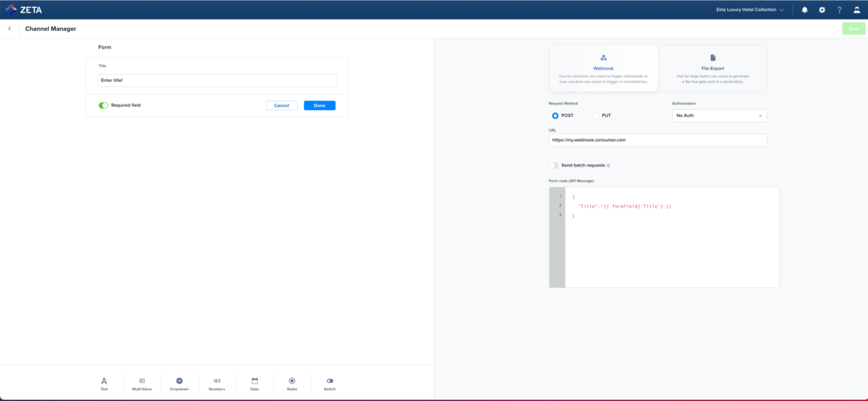Enable Send batch requests toggle

553,165
